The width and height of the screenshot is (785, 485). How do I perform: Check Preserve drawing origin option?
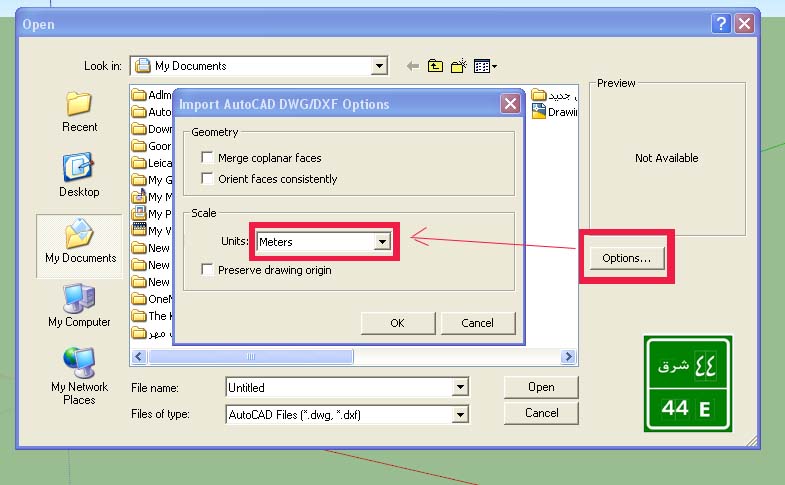point(208,270)
